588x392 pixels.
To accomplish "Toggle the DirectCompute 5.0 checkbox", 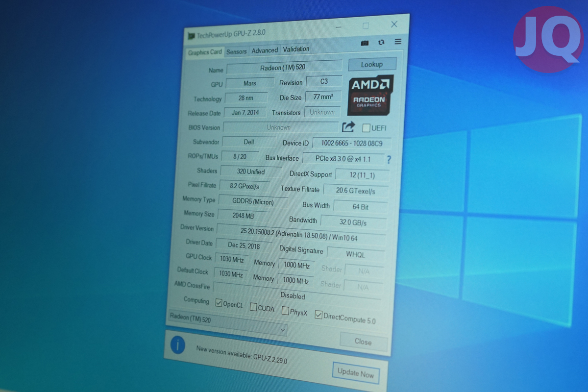I will tap(318, 315).
